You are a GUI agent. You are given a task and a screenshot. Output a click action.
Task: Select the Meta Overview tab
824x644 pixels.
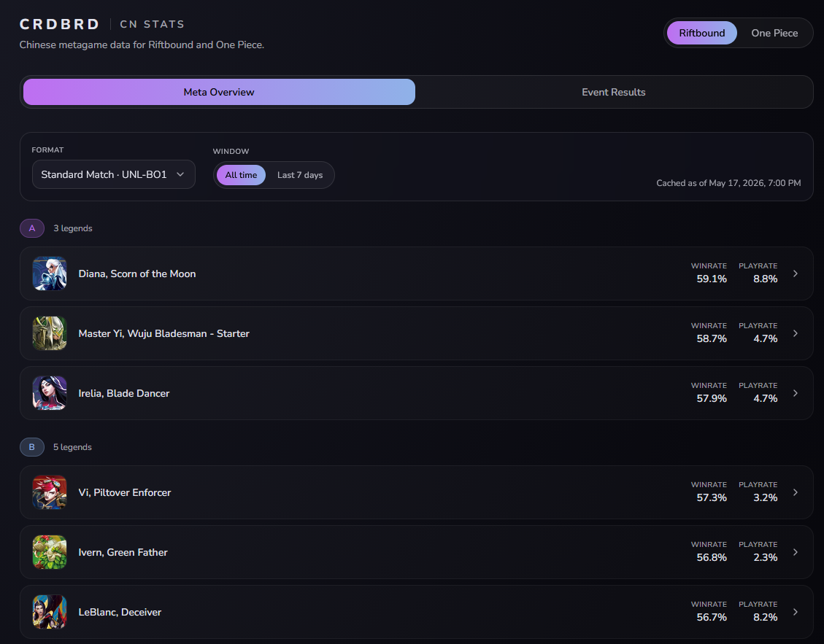coord(219,92)
